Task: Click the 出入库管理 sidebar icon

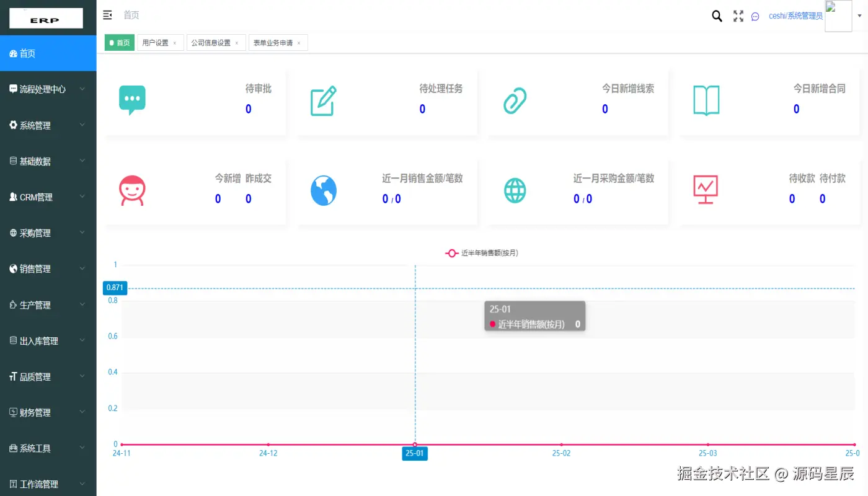Action: pyautogui.click(x=13, y=341)
